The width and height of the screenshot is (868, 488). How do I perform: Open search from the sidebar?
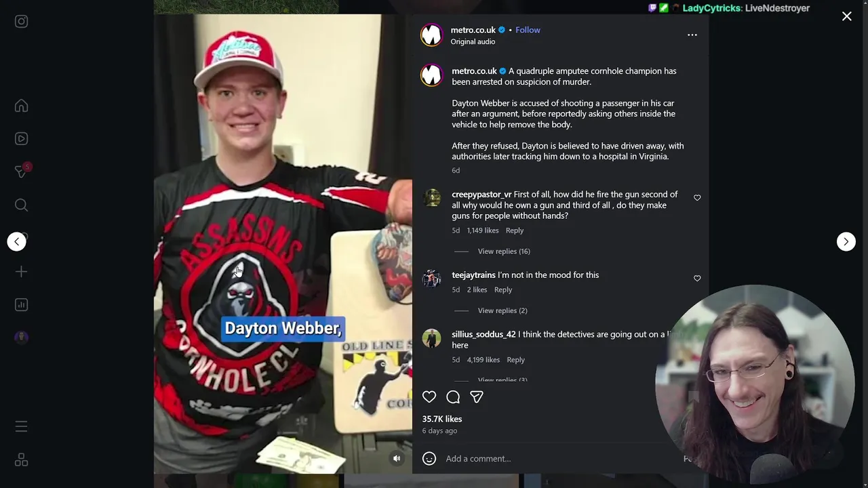pyautogui.click(x=21, y=205)
